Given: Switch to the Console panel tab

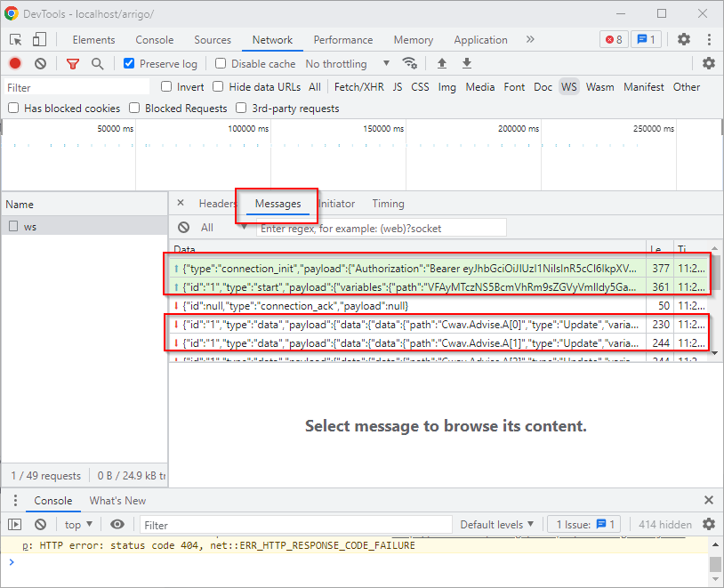Looking at the screenshot, I should [x=155, y=40].
